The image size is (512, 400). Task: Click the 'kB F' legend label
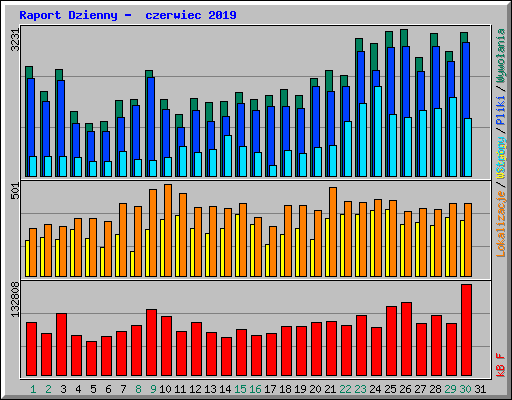point(501,365)
